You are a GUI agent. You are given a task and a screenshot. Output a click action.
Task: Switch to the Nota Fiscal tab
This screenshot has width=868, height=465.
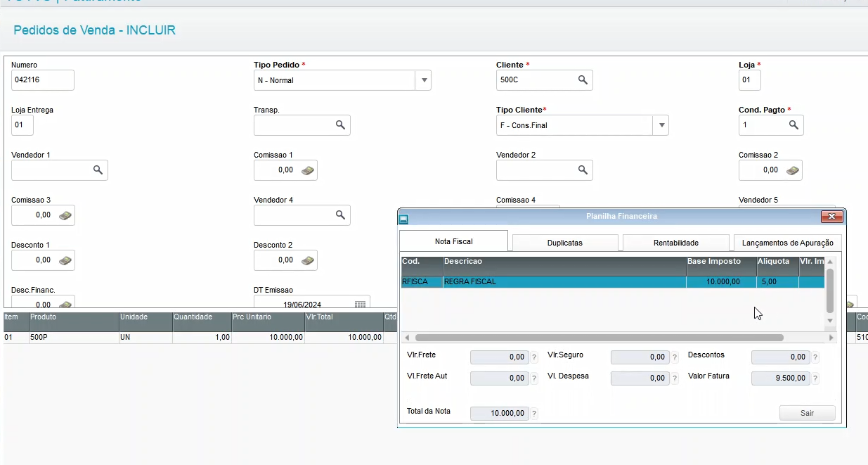click(453, 241)
